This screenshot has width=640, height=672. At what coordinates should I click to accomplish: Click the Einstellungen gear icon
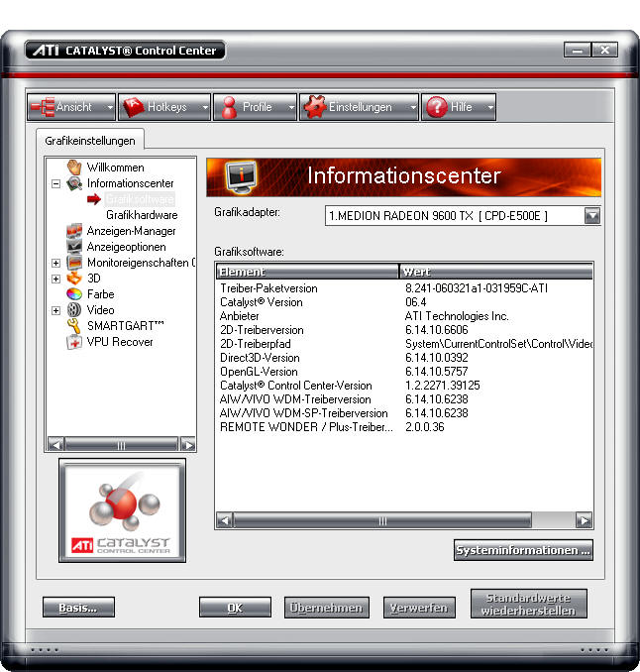[315, 107]
